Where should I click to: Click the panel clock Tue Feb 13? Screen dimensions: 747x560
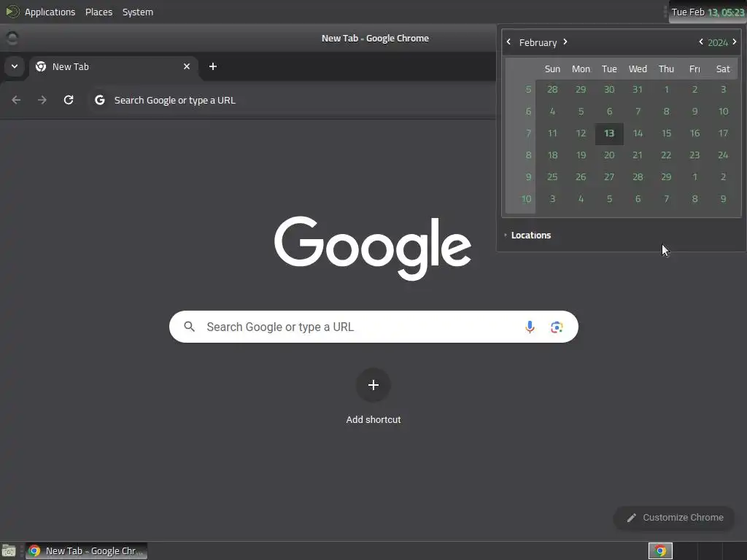[708, 12]
